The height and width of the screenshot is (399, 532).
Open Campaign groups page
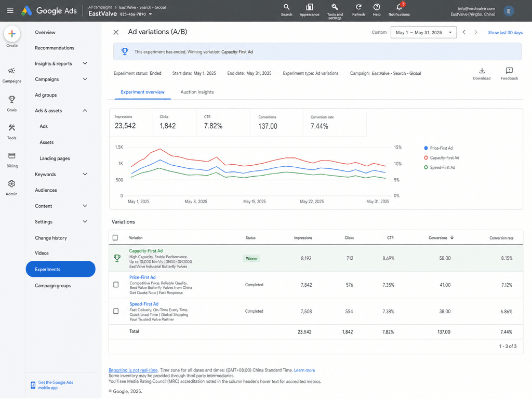coord(53,286)
